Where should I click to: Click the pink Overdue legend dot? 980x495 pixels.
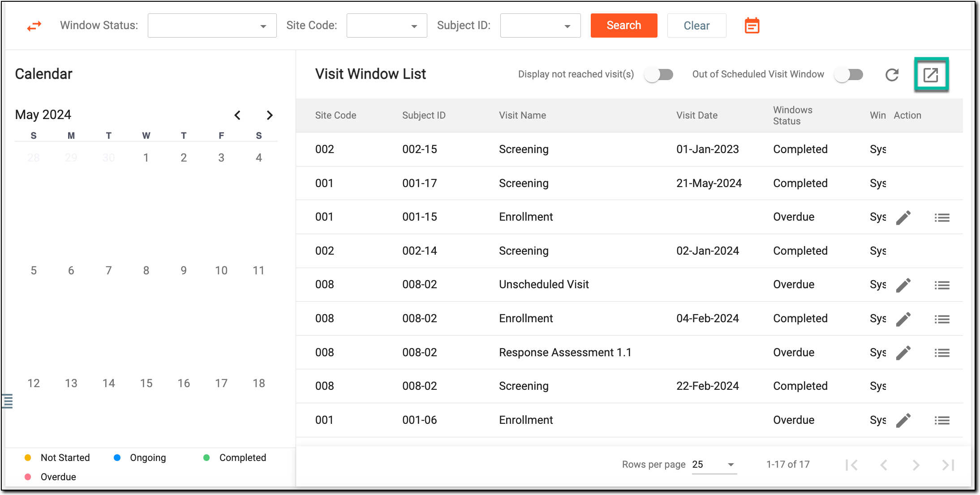coord(28,477)
